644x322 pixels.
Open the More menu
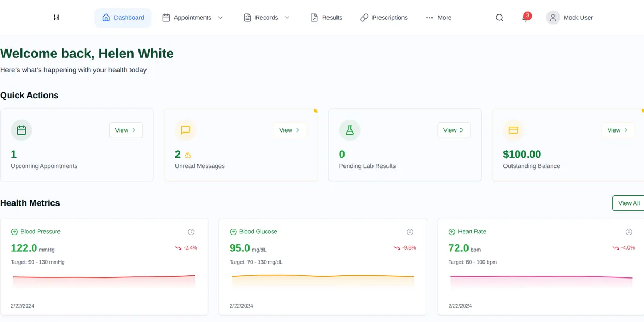point(438,18)
